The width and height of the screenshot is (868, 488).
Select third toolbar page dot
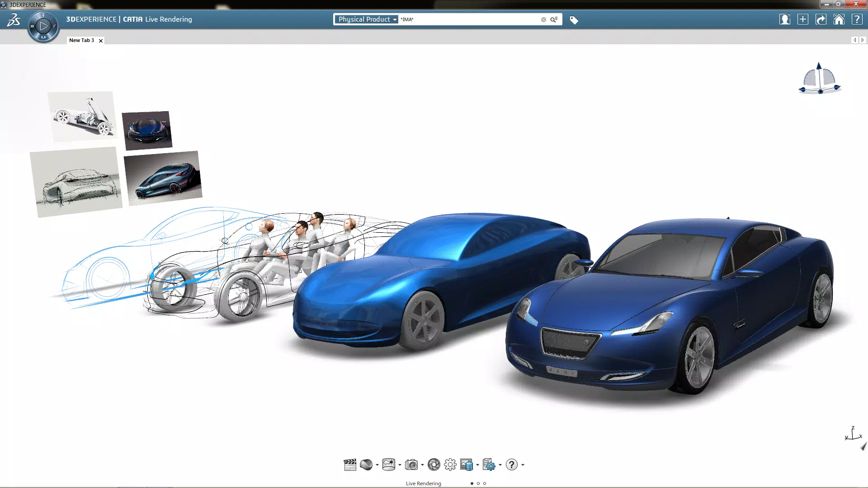point(485,483)
